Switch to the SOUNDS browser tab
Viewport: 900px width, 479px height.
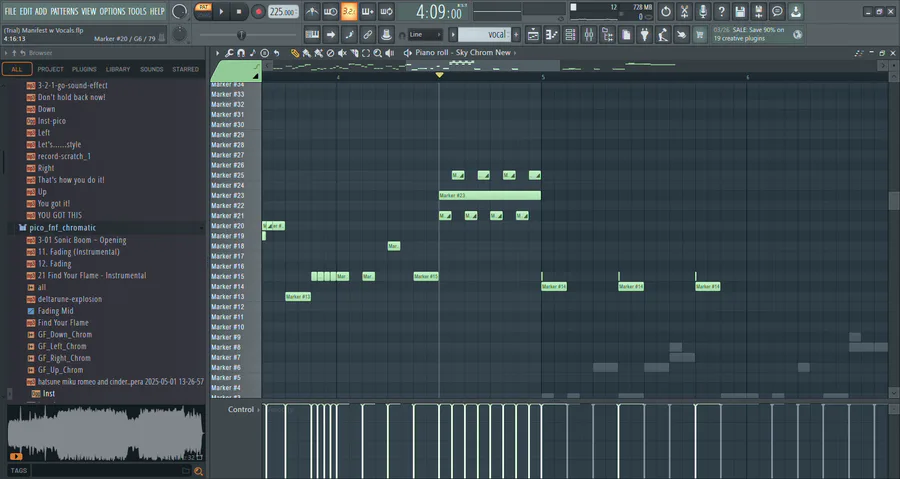pyautogui.click(x=152, y=69)
